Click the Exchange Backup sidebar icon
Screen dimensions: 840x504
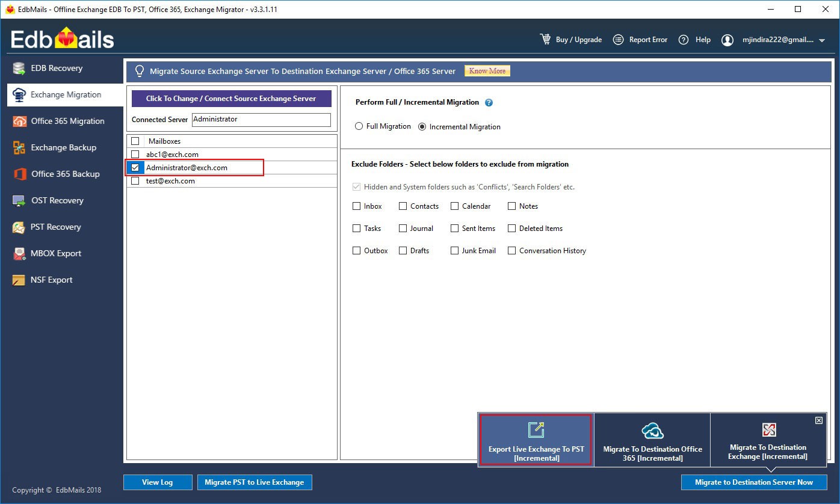point(19,148)
